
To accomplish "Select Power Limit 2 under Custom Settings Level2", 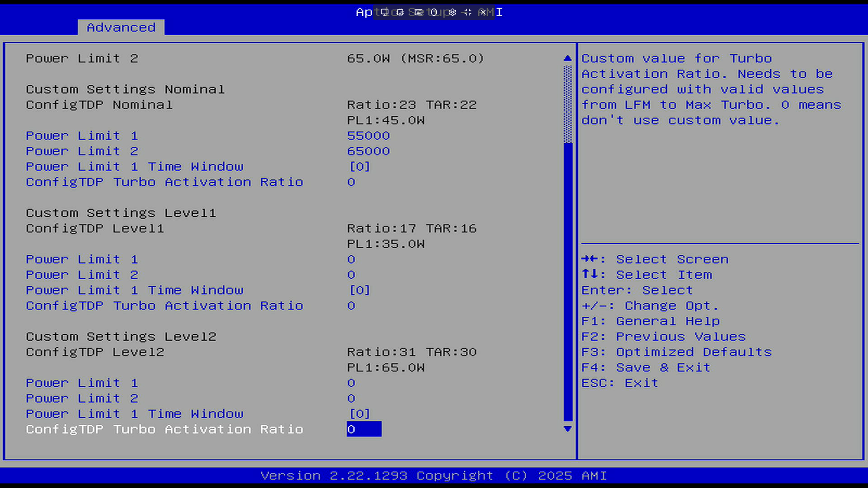I will (x=82, y=399).
